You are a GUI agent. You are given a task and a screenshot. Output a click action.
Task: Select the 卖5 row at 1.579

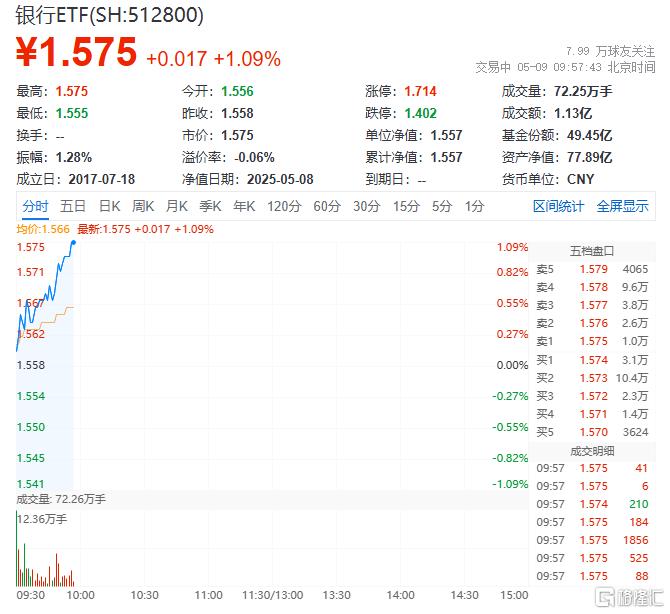click(x=592, y=269)
